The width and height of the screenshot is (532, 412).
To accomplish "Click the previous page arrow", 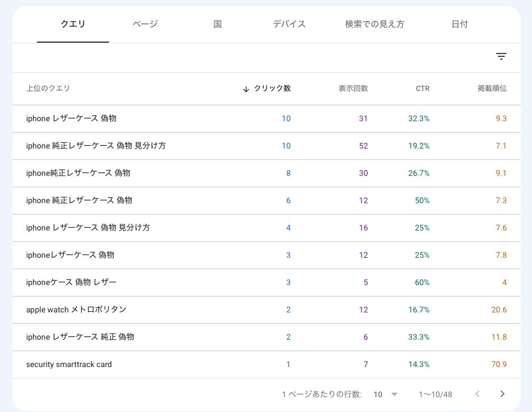I will pos(477,394).
